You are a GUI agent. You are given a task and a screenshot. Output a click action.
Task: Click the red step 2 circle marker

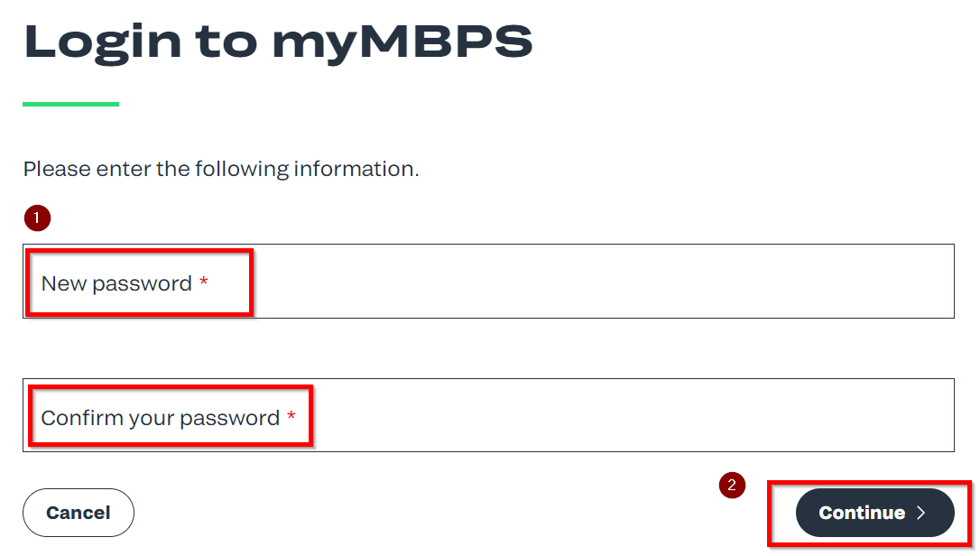click(732, 485)
